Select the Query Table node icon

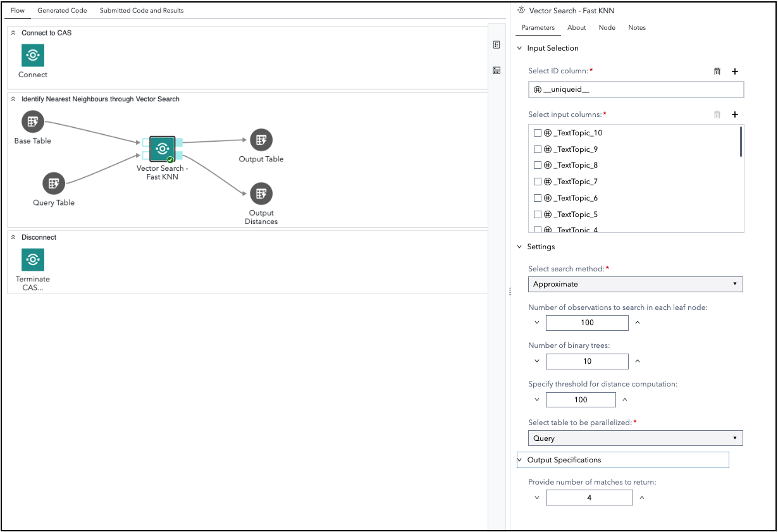click(54, 183)
